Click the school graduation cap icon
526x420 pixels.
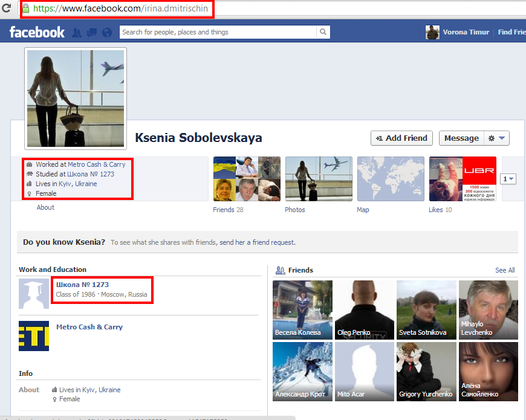[34, 294]
